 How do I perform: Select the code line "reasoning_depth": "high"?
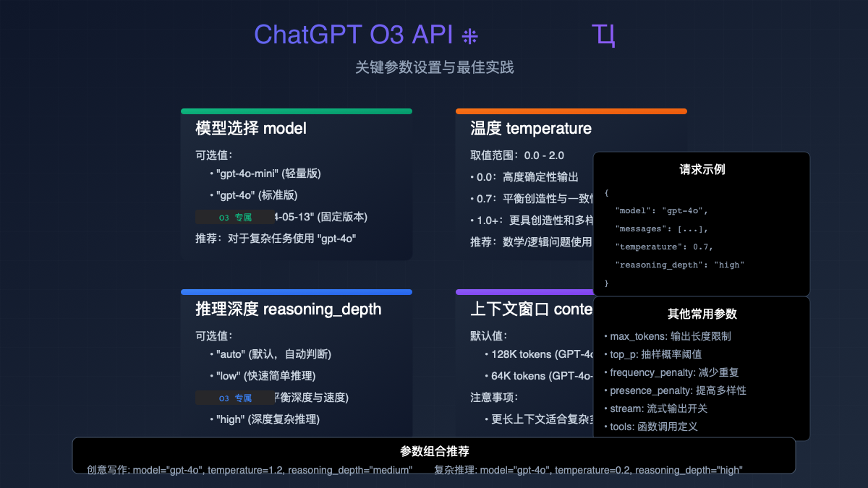tap(680, 265)
